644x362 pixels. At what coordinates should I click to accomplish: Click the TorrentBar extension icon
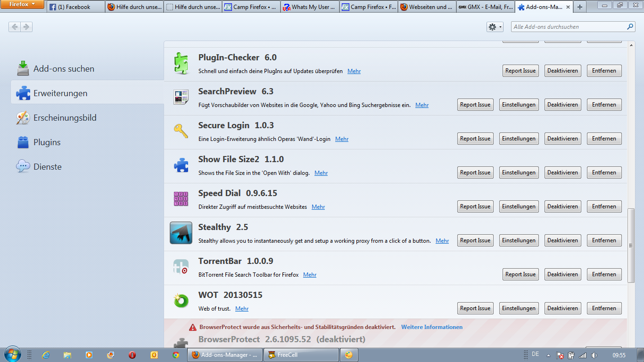click(181, 267)
